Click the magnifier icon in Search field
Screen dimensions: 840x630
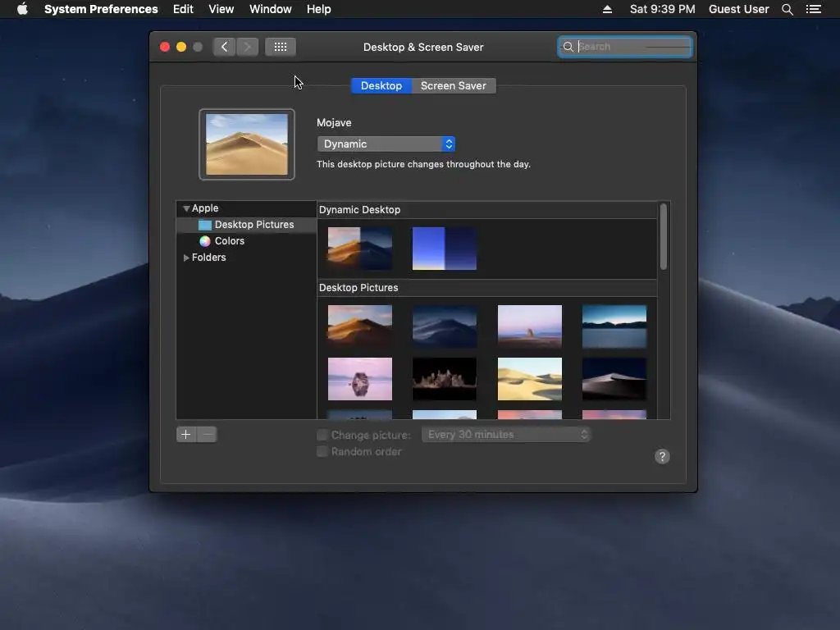(x=568, y=47)
